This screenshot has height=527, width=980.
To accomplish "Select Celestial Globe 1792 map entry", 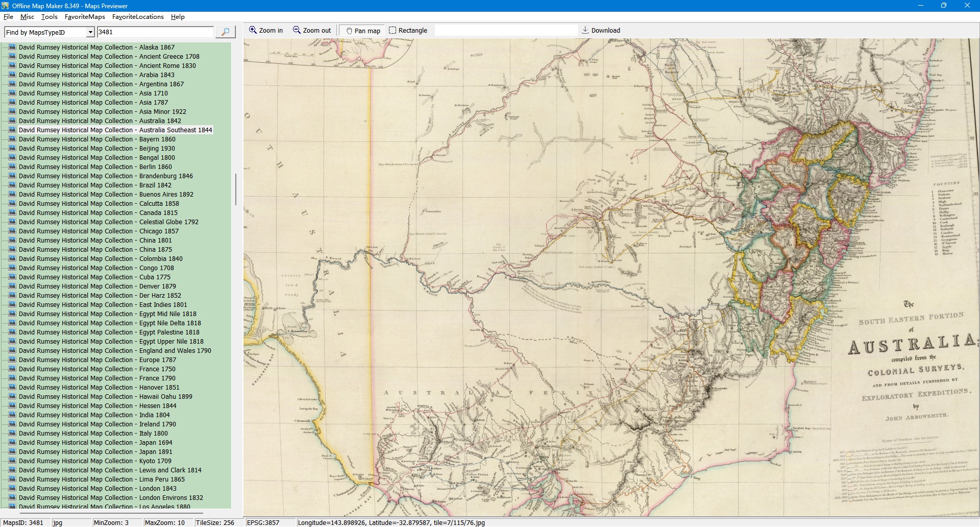I will (x=109, y=222).
